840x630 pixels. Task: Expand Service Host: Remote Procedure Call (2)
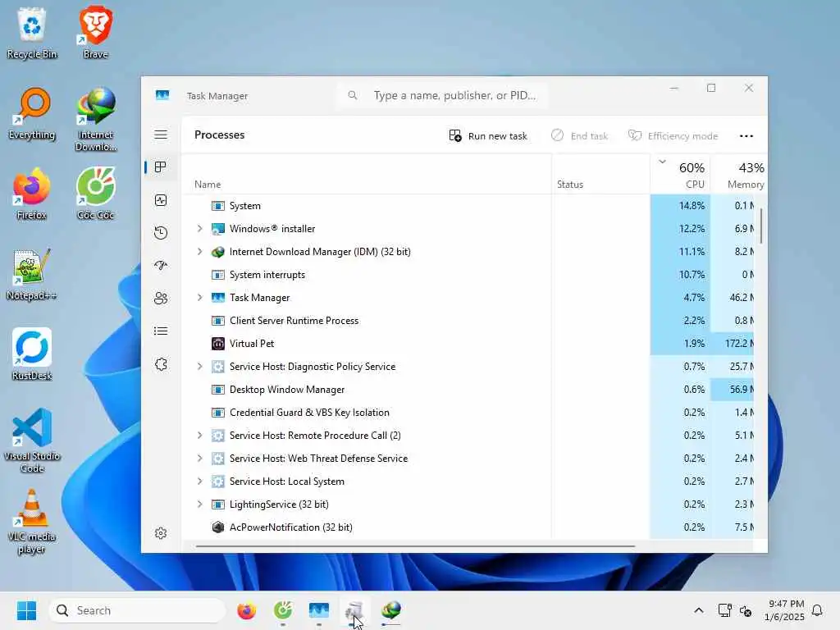click(200, 436)
